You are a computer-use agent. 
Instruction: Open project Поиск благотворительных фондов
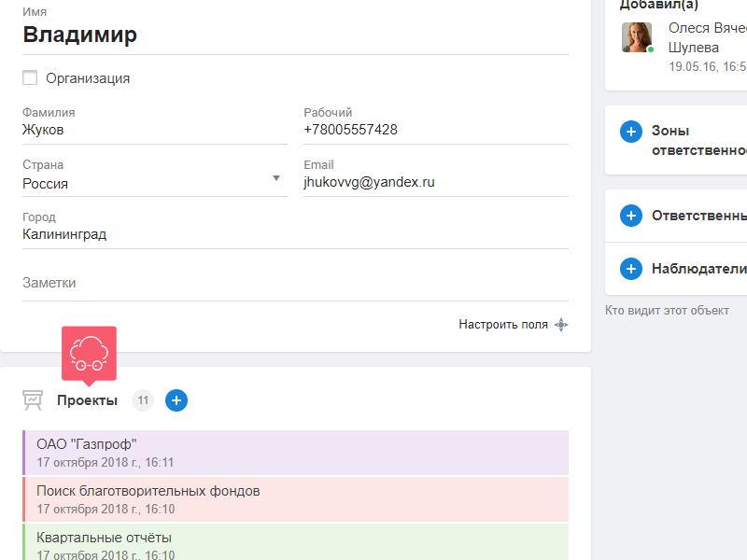click(295, 499)
